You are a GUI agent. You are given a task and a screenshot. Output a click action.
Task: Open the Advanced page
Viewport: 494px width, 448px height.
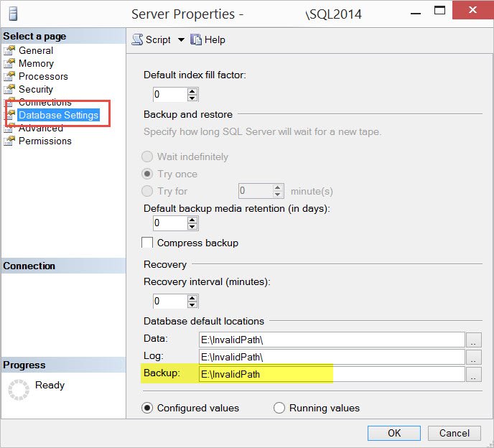(41, 128)
